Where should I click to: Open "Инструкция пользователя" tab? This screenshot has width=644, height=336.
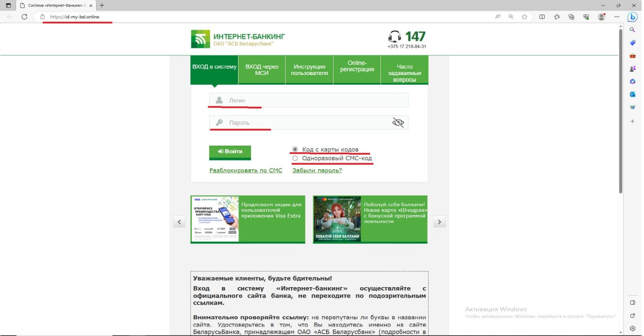[x=309, y=70]
